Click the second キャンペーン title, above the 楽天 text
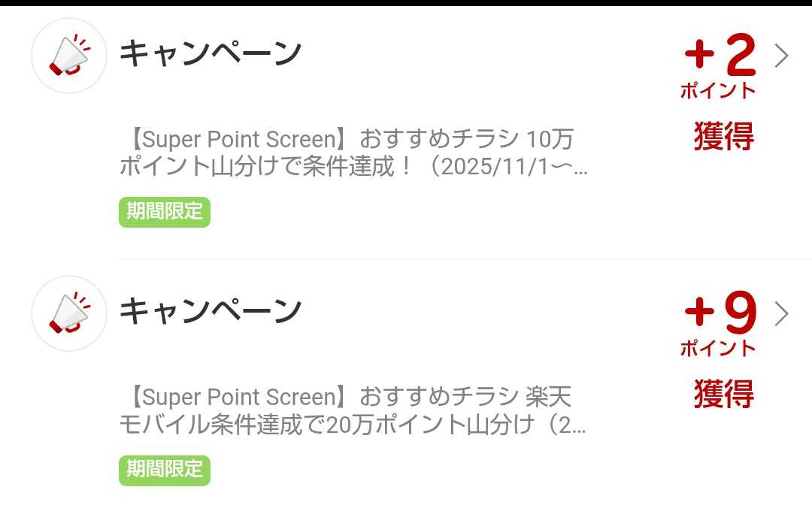This screenshot has width=812, height=508. point(211,311)
